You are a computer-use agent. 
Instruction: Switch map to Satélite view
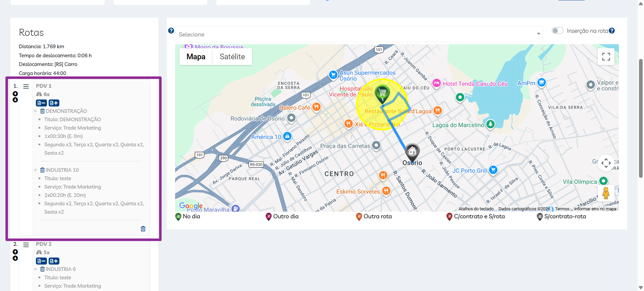[x=232, y=57]
